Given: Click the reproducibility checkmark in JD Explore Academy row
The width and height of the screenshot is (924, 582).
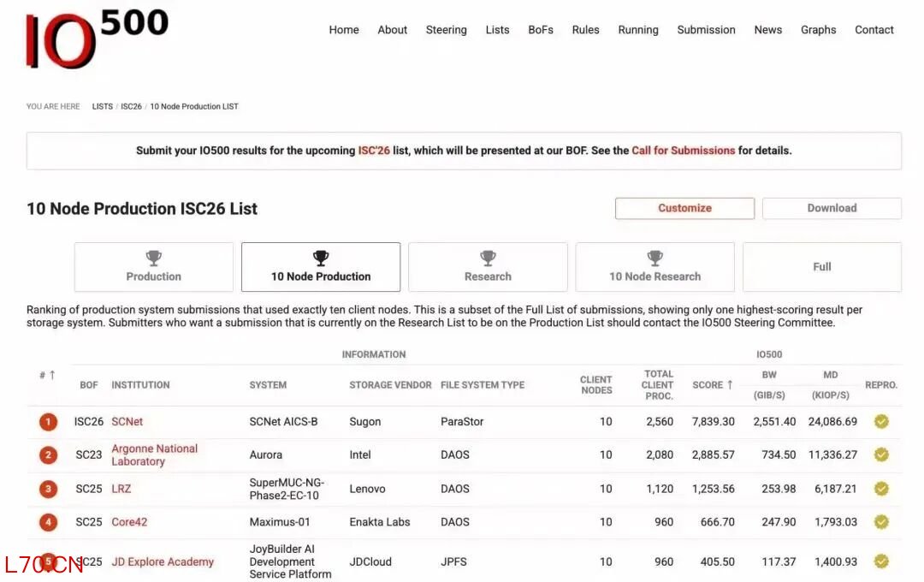Looking at the screenshot, I should click(x=881, y=561).
